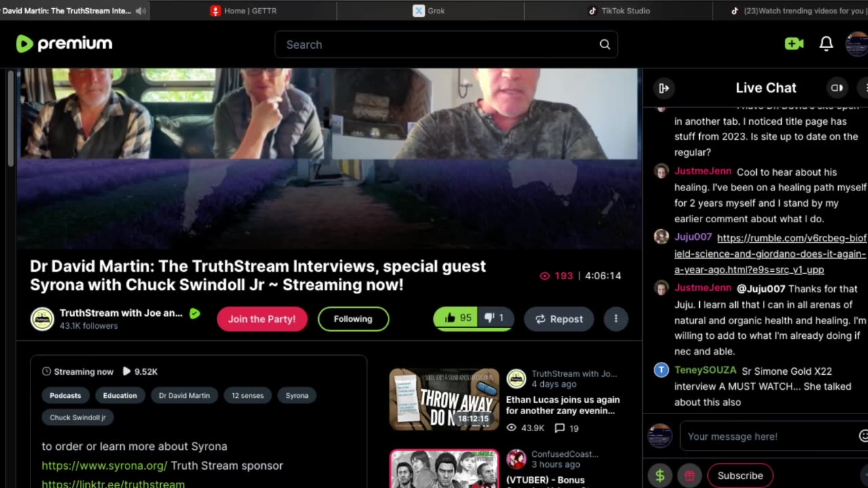Click the Repost button
This screenshot has width=868, height=488.
(559, 319)
